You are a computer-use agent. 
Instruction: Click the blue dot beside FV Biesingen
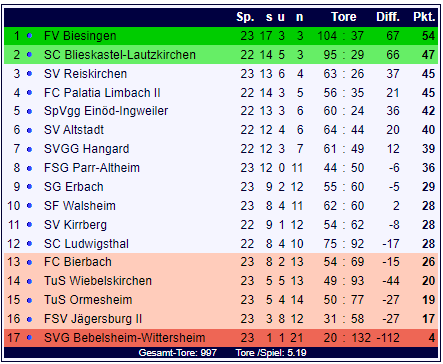click(29, 35)
